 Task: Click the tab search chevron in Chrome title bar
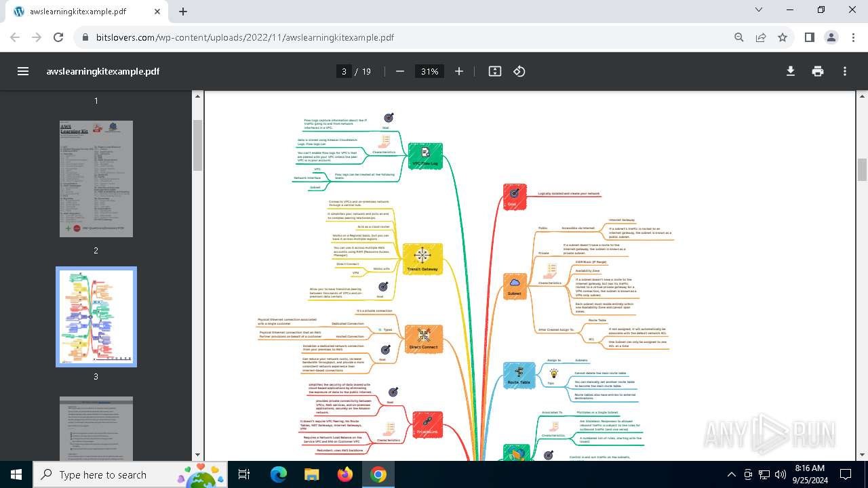759,9
